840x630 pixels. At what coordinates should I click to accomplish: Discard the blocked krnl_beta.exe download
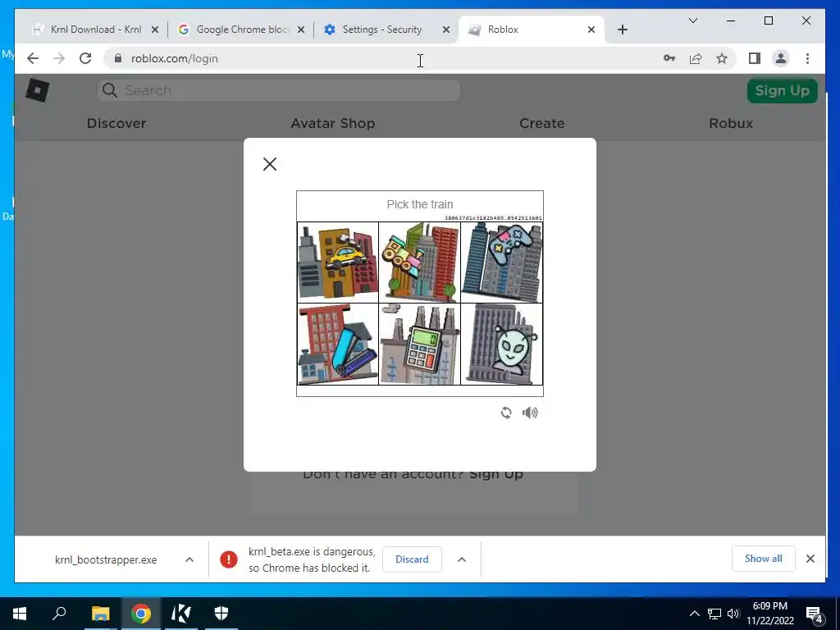[x=412, y=559]
